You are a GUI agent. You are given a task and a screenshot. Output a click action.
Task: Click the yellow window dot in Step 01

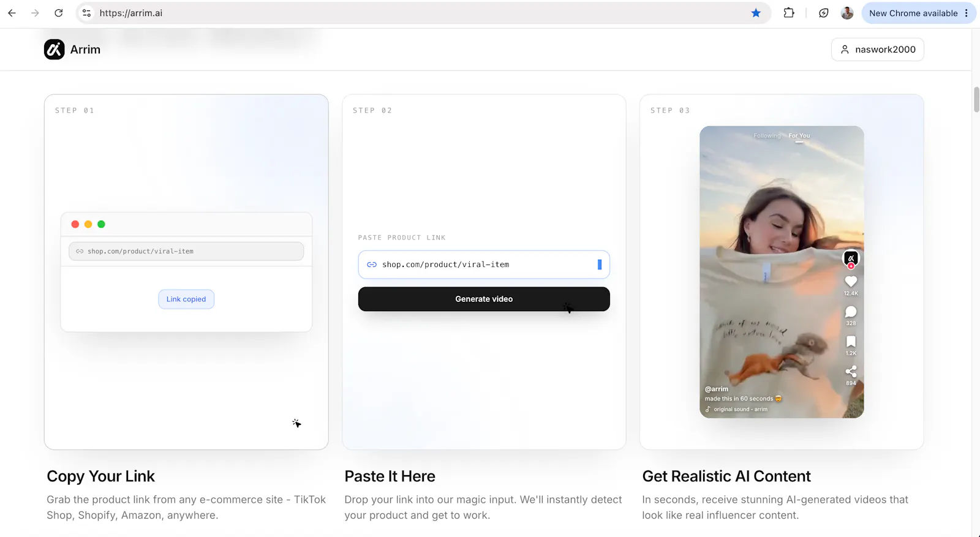pos(88,224)
